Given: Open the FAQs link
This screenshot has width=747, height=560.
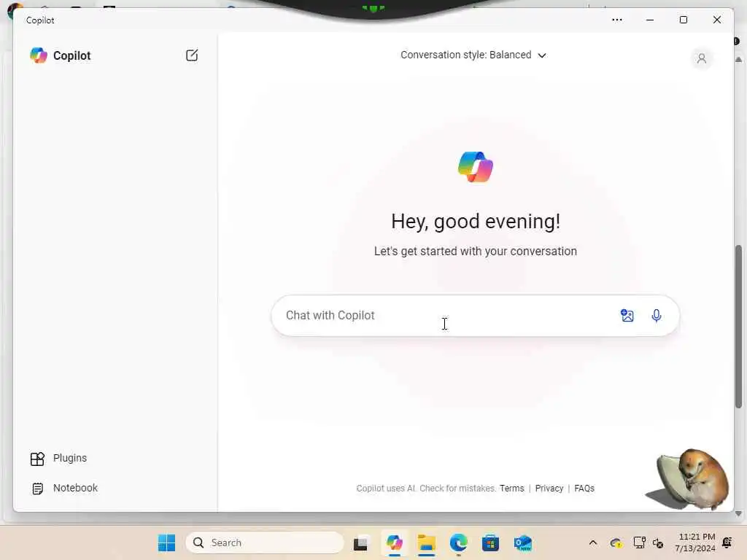Looking at the screenshot, I should pyautogui.click(x=584, y=488).
